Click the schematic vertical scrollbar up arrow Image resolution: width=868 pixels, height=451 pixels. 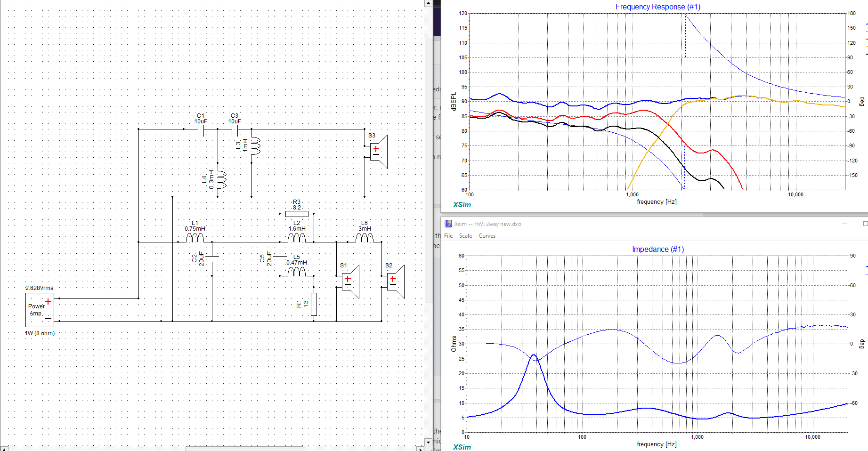[x=428, y=3]
